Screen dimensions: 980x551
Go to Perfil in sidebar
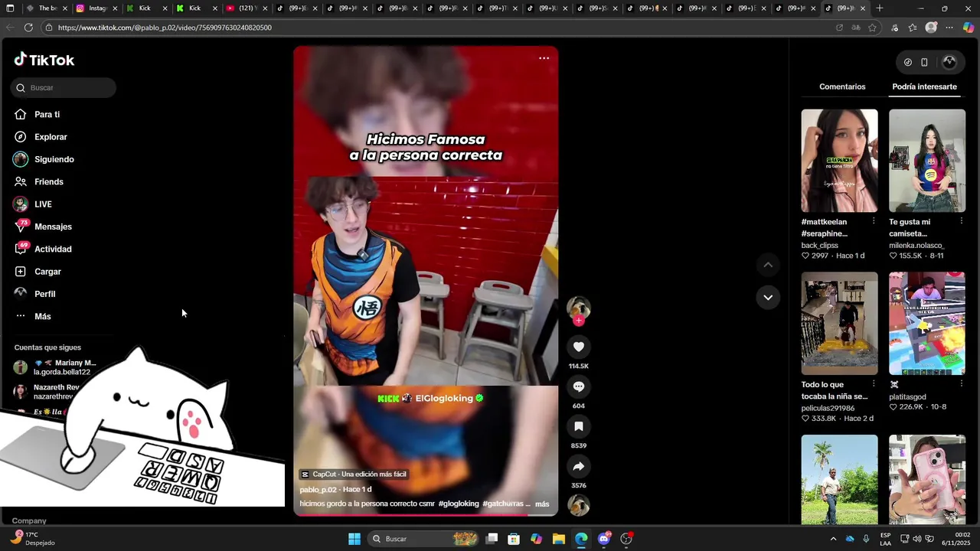44,294
